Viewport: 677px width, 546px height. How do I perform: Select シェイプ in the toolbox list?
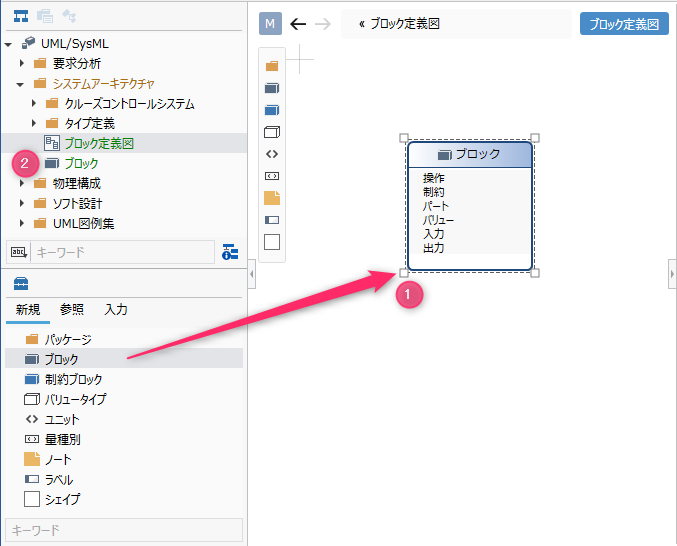pyautogui.click(x=124, y=499)
